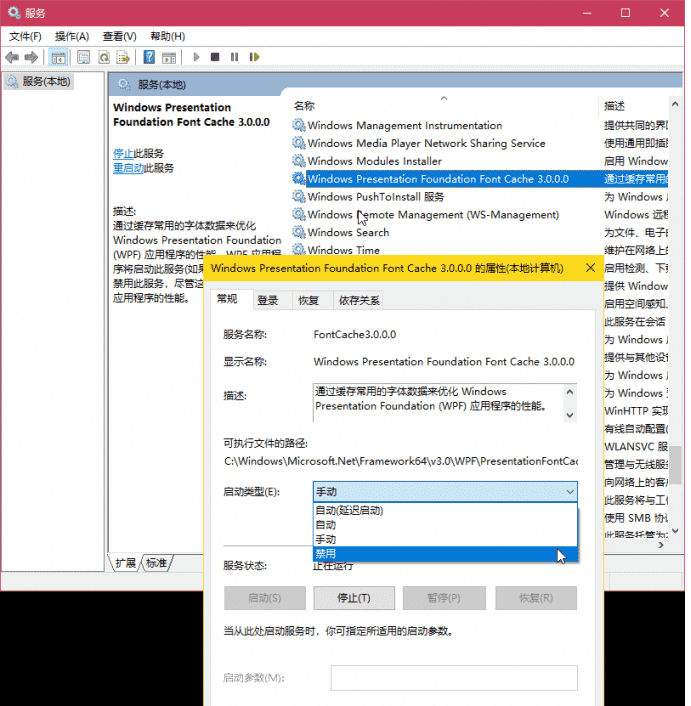Select the Windows Time row
The height and width of the screenshot is (706, 691).
click(479, 249)
